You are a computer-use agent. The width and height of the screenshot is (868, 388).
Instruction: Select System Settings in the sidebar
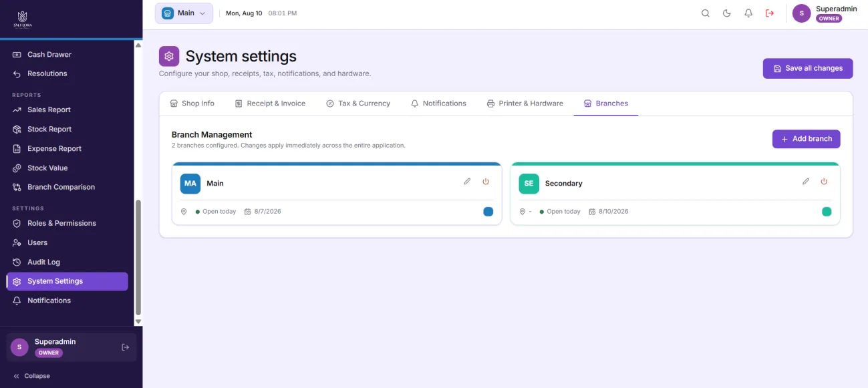click(67, 281)
